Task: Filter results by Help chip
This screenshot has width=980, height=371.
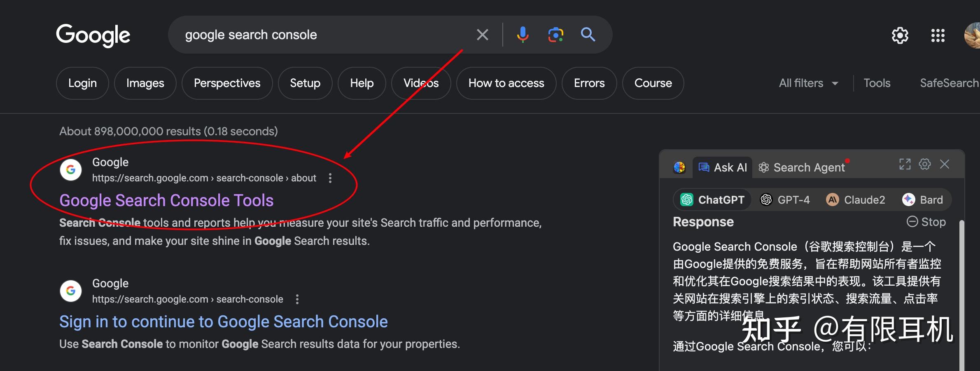Action: (x=362, y=83)
